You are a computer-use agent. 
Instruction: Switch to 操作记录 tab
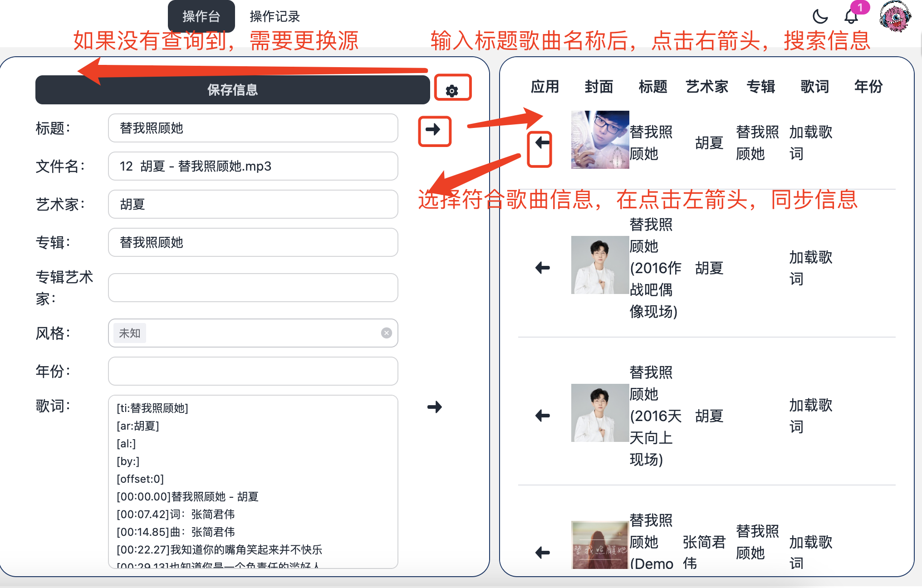point(275,17)
